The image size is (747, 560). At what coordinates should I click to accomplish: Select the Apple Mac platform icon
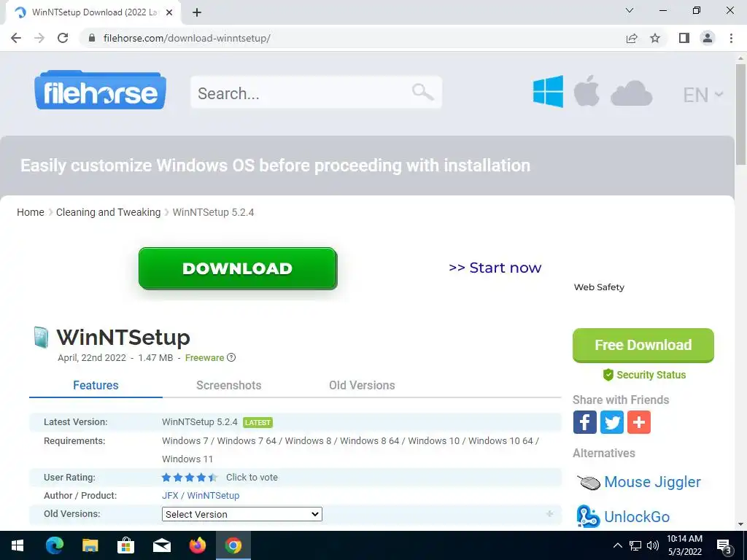(x=587, y=90)
